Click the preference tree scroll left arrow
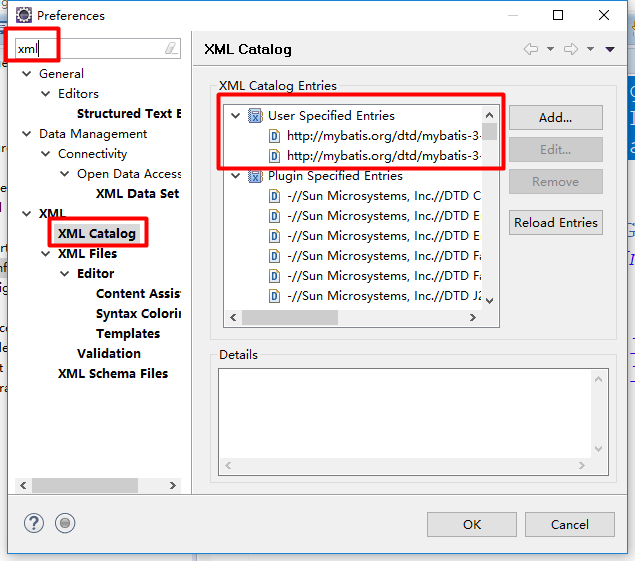The image size is (635, 561). coord(23,485)
